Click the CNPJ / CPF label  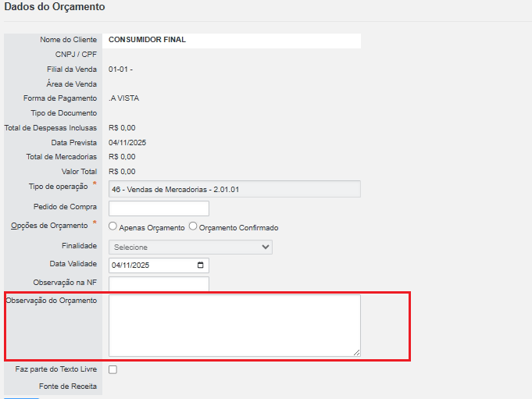pyautogui.click(x=76, y=55)
